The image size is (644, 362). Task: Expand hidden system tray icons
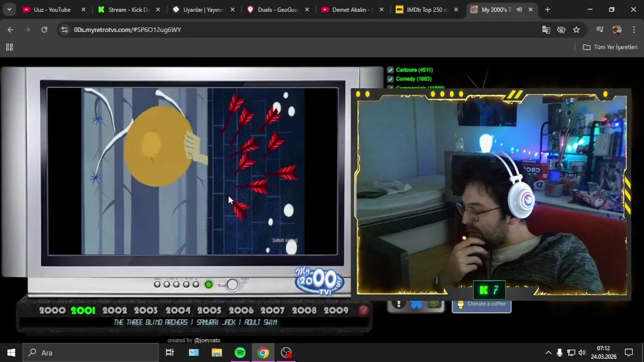548,352
